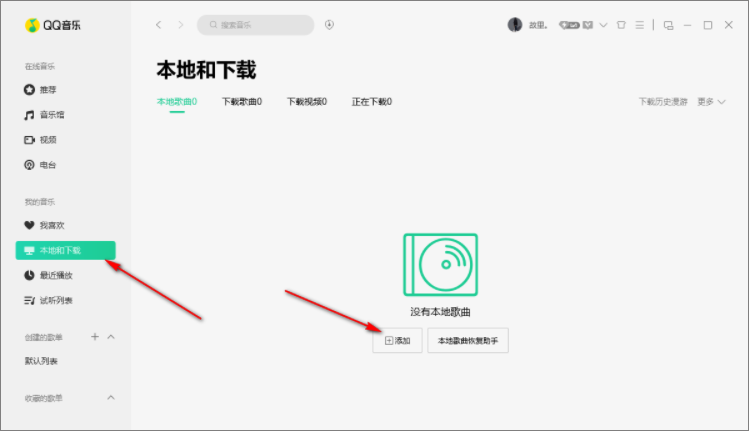Open 试听列表 in sidebar

(x=48, y=300)
